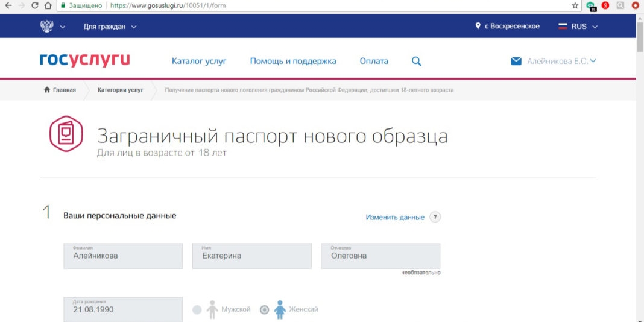Go to the Оплата section
The width and height of the screenshot is (644, 322).
[x=374, y=61]
